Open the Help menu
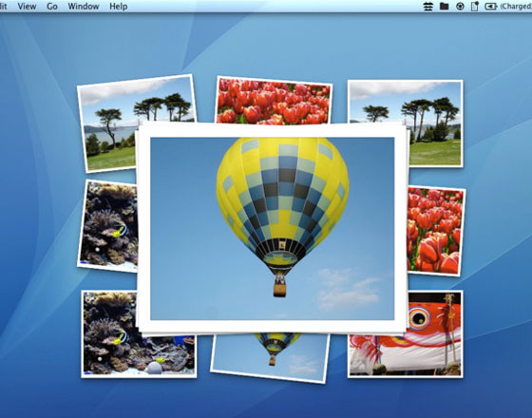Viewport: 532px width, 418px height. 119,6
